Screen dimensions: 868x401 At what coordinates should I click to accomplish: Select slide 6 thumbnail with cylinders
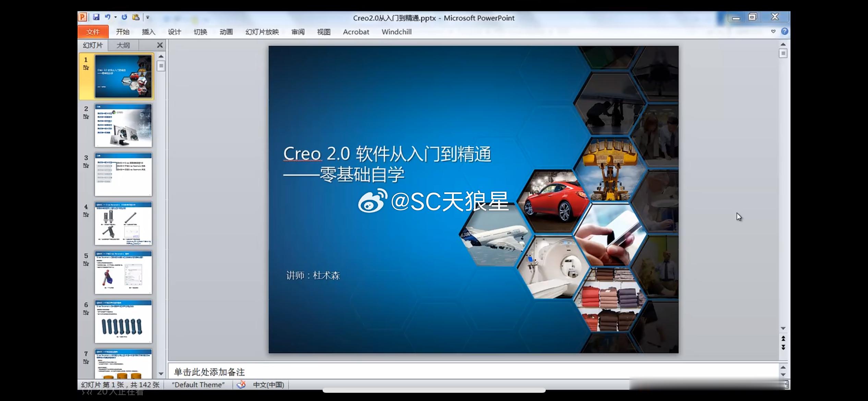point(123,321)
